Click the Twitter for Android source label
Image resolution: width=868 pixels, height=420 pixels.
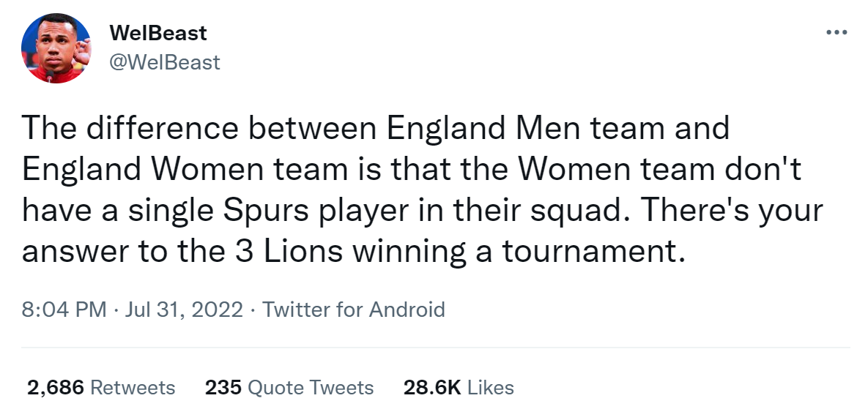tap(353, 310)
